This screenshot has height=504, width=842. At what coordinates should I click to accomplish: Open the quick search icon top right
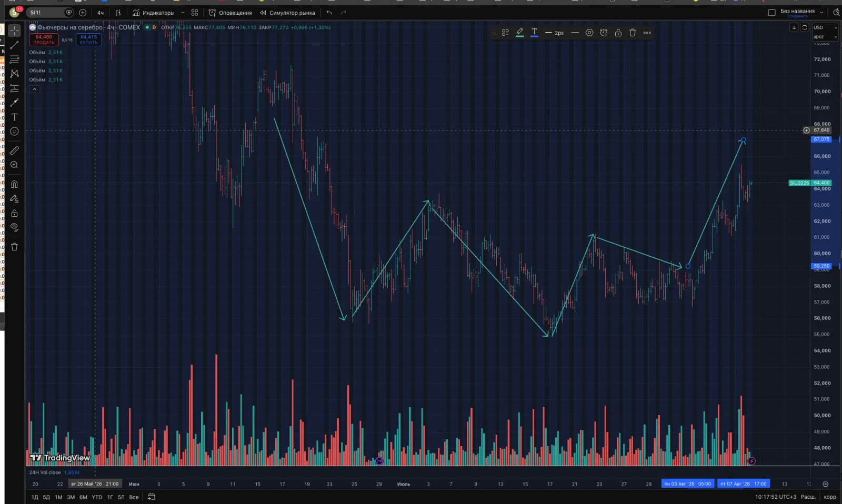[x=836, y=13]
